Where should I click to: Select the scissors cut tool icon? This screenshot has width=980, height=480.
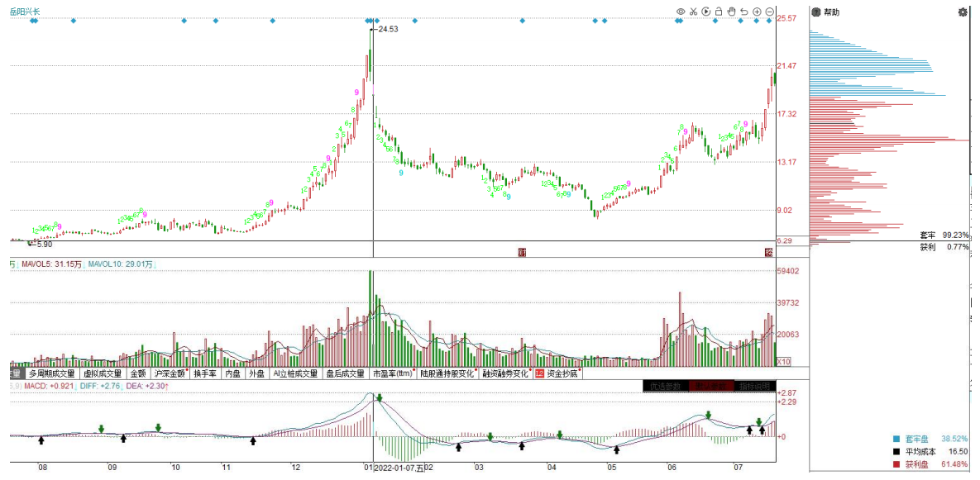click(694, 12)
